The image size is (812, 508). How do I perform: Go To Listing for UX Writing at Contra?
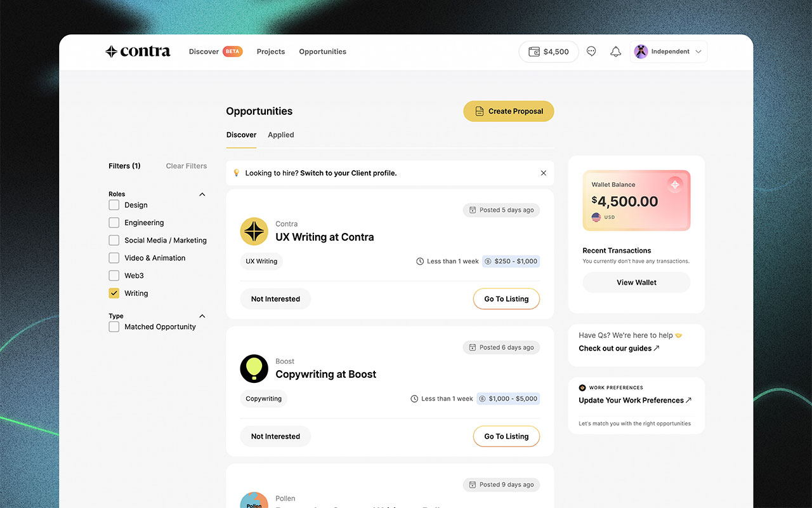click(x=506, y=299)
